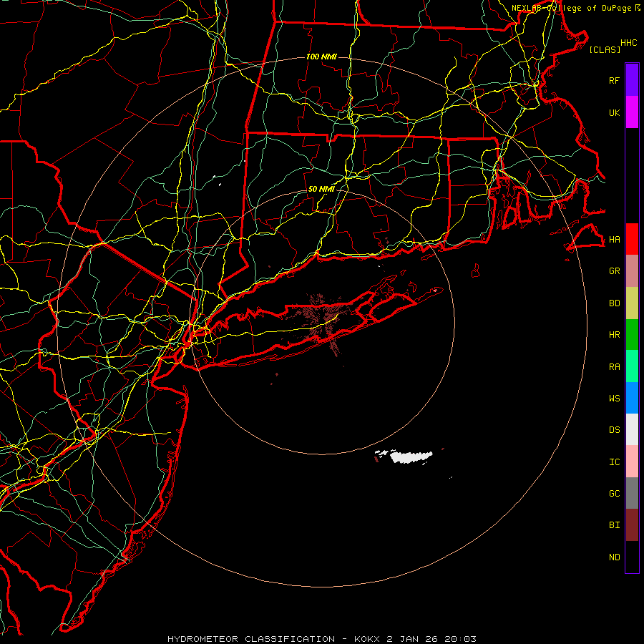Click the 2 JAN 26 date text
The height and width of the screenshot is (644, 644).
click(414, 639)
